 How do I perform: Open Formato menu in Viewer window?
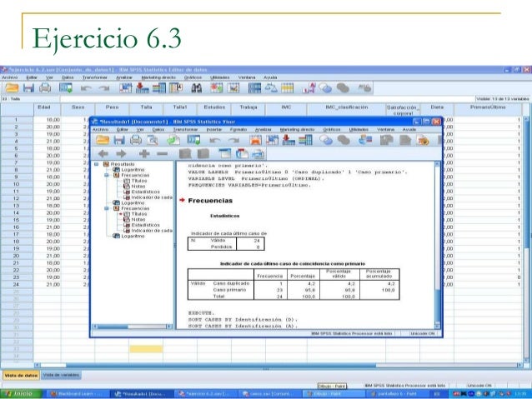point(238,129)
